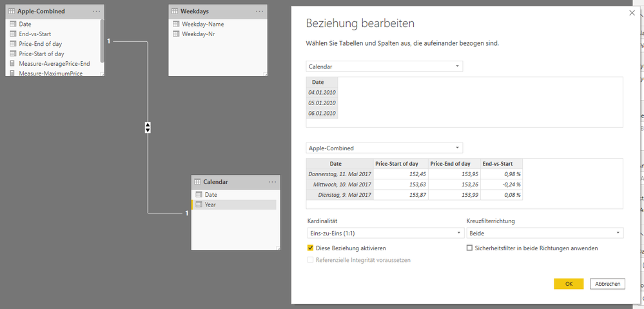Click the Abbrechen button

[607, 284]
